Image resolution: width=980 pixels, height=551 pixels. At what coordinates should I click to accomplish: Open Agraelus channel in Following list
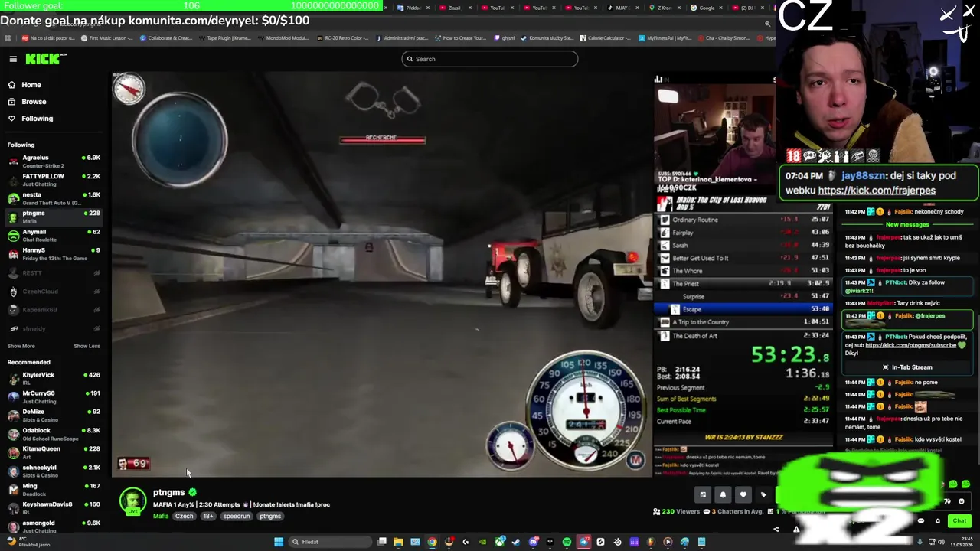pyautogui.click(x=54, y=161)
